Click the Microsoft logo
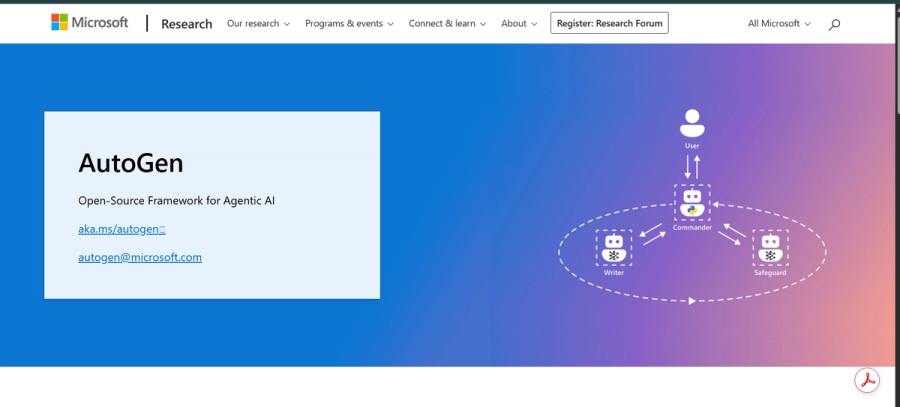This screenshot has height=407, width=900. tap(90, 23)
